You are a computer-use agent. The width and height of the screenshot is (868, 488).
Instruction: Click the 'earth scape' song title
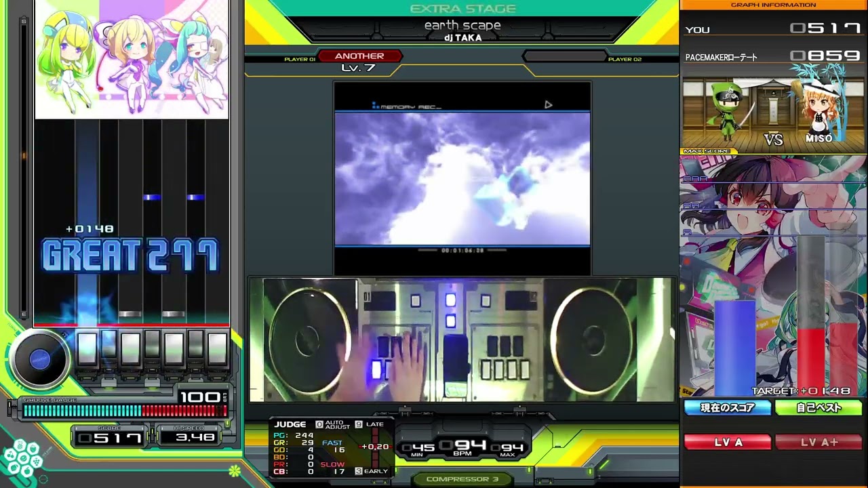coord(462,25)
